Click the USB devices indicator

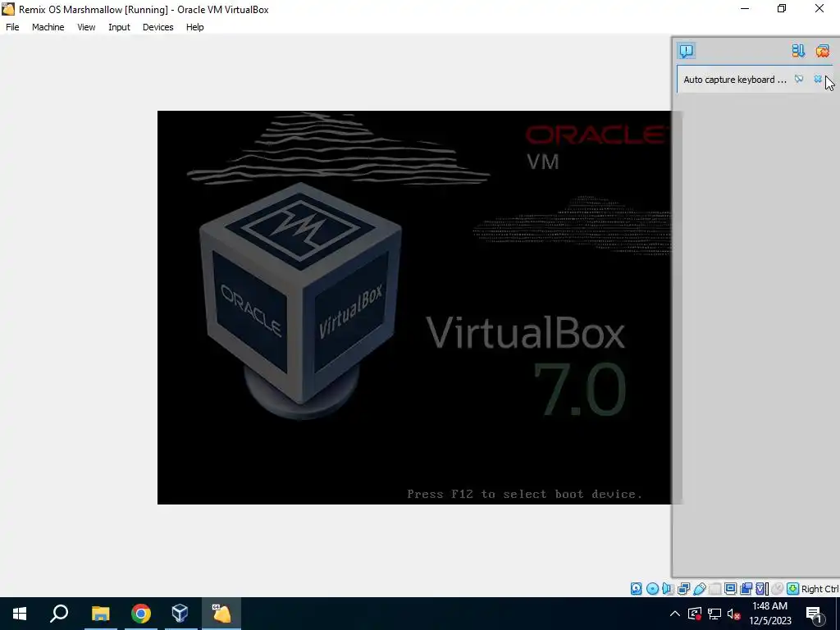click(700, 589)
